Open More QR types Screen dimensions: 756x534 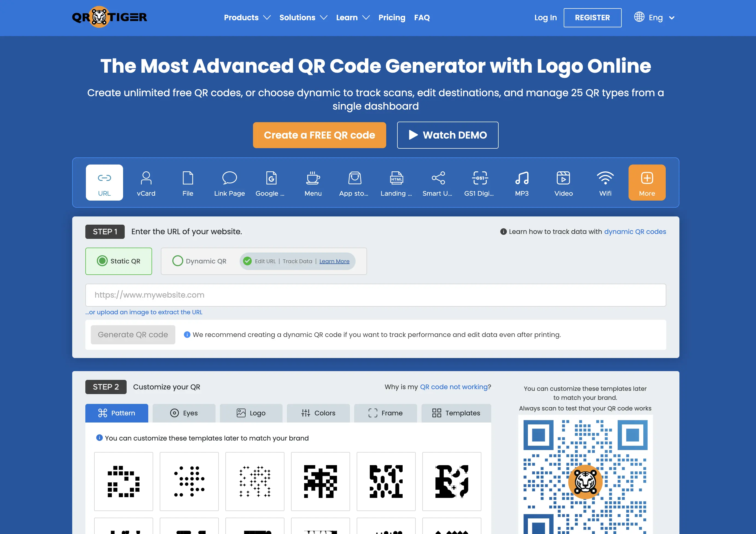647,183
